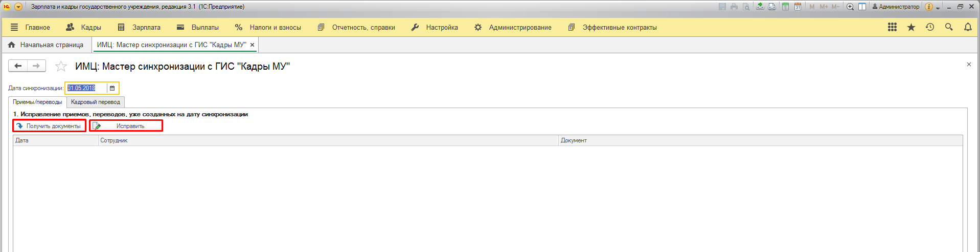Open search with the magnifier icon
The image size is (980, 252).
tap(949, 27)
